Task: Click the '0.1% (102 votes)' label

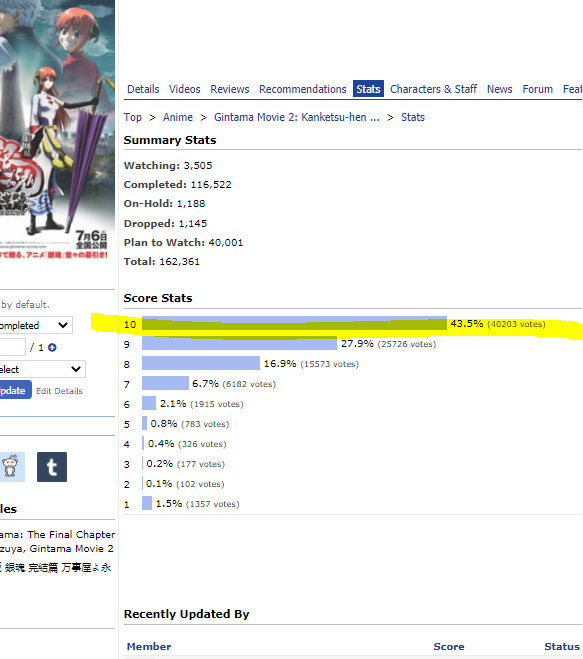Action: click(185, 484)
